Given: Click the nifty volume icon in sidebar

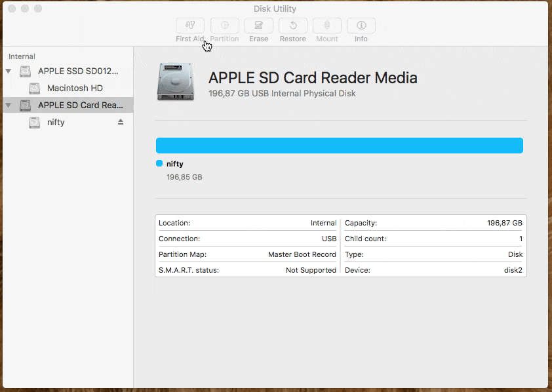Looking at the screenshot, I should click(33, 122).
